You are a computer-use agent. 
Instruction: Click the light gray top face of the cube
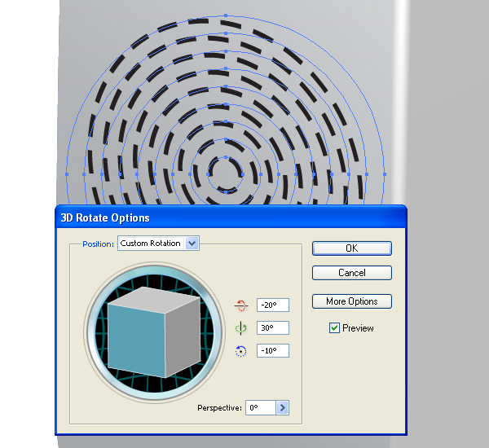point(154,300)
